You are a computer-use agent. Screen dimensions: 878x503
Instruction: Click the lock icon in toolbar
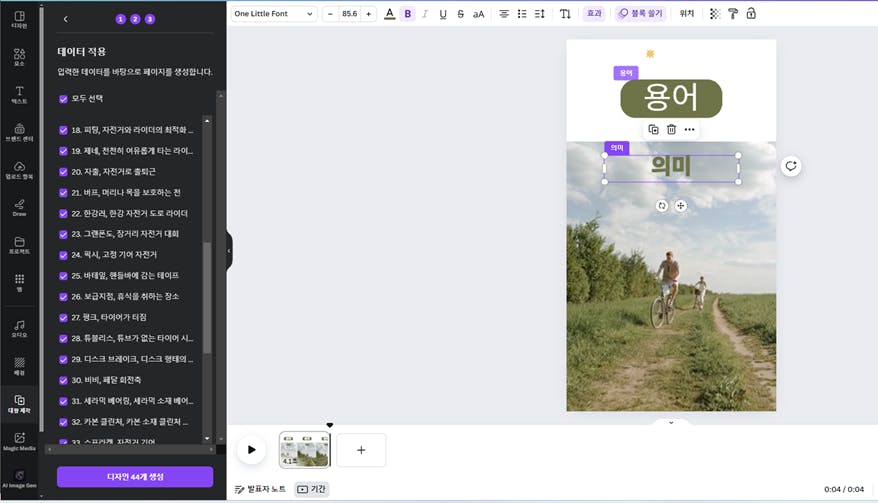tap(751, 14)
